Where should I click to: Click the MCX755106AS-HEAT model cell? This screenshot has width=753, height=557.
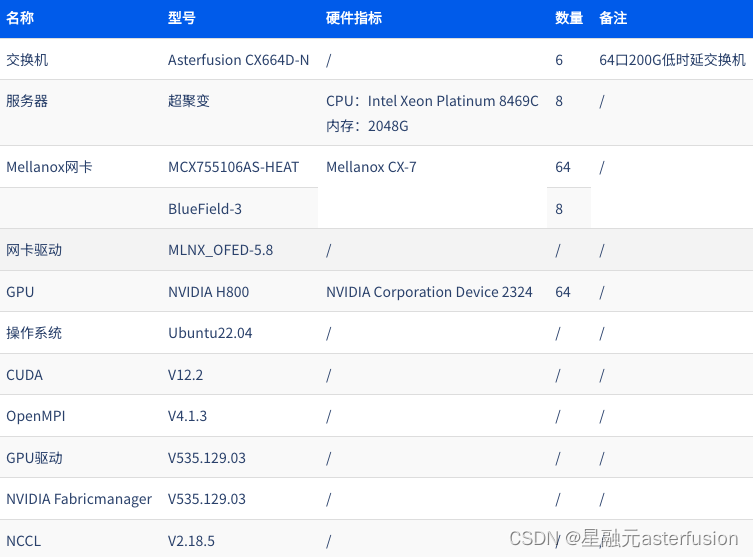click(233, 167)
